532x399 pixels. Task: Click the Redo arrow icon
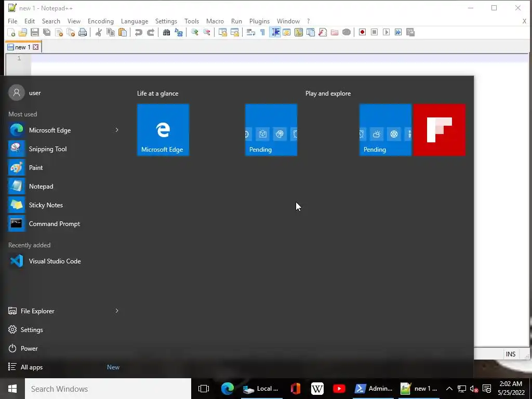point(151,32)
